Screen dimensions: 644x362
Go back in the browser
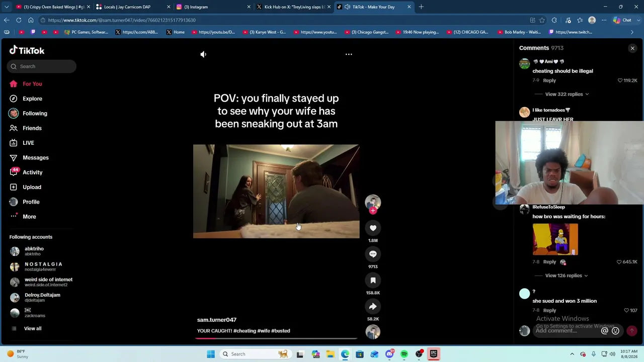(7, 20)
